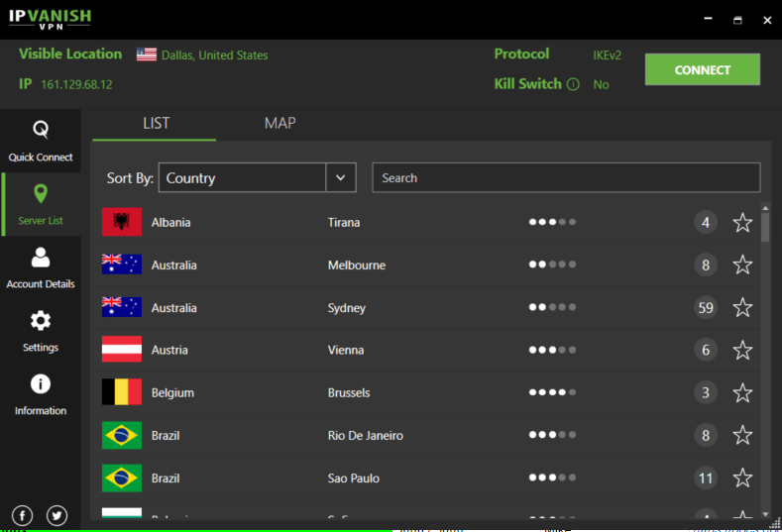The width and height of the screenshot is (782, 532).
Task: Open Account Details panel
Action: point(41,267)
